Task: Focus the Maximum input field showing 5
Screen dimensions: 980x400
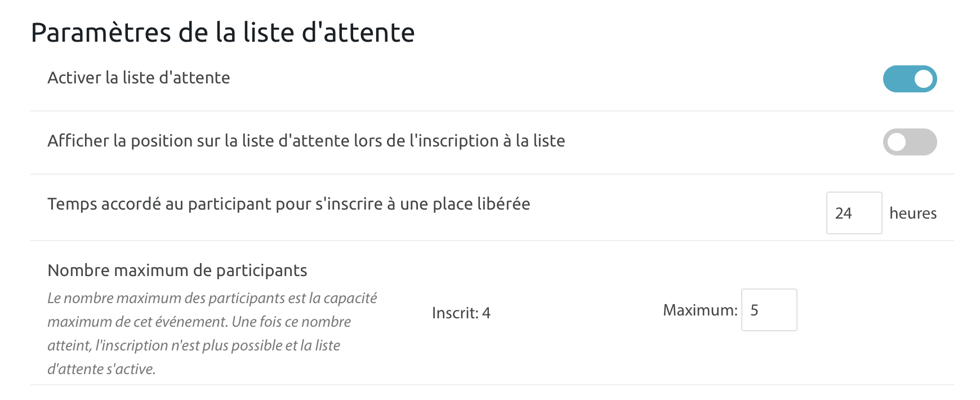Action: pyautogui.click(x=769, y=310)
